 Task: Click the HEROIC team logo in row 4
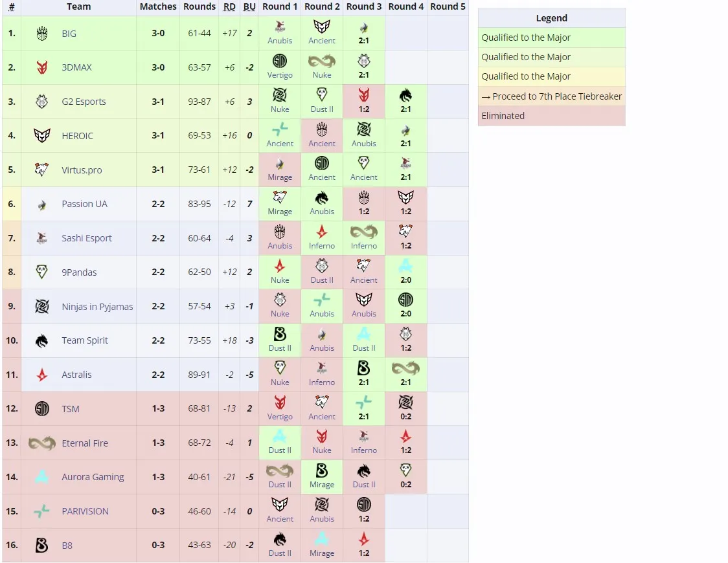(42, 135)
